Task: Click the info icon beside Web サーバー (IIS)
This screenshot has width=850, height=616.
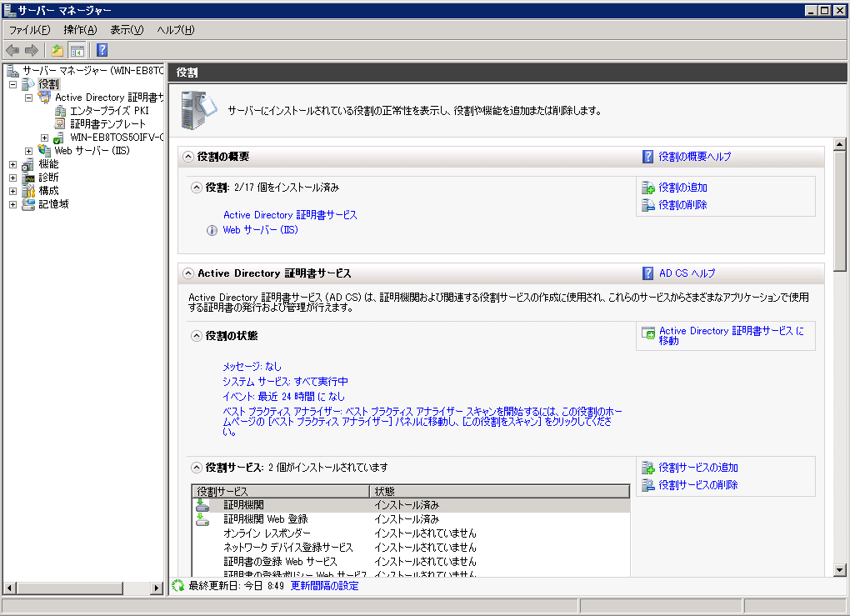Action: (212, 230)
